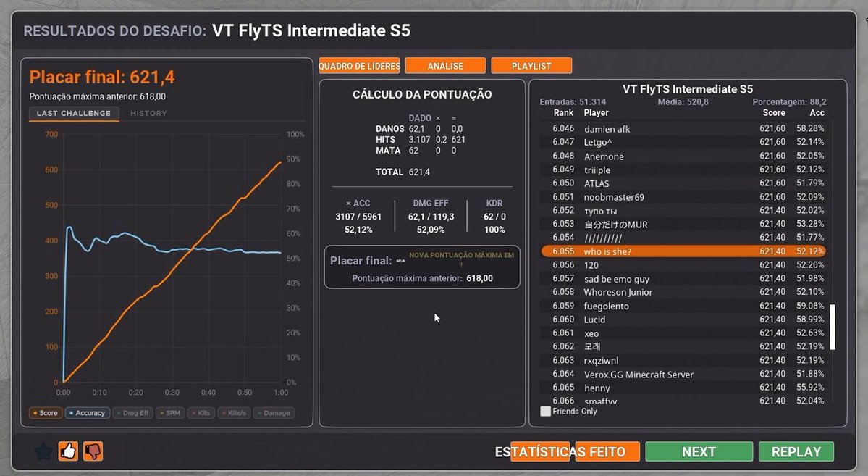Select leaderboard player '모래'
Image resolution: width=868 pixels, height=476 pixels.
pos(683,346)
